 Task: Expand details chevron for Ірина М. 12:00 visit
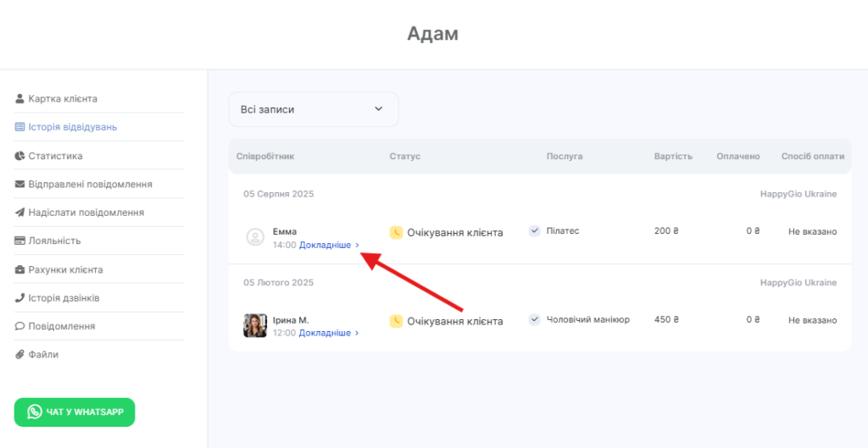click(358, 334)
